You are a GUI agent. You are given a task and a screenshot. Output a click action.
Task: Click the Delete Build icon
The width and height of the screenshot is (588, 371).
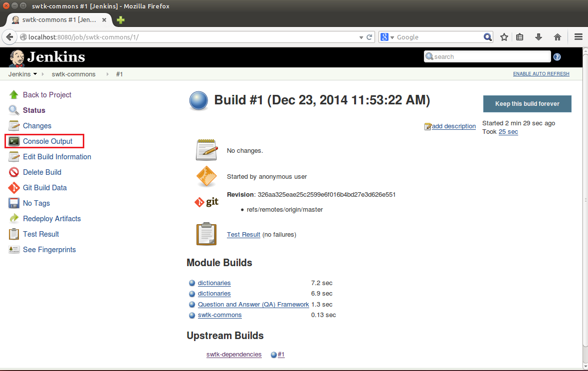(13, 172)
